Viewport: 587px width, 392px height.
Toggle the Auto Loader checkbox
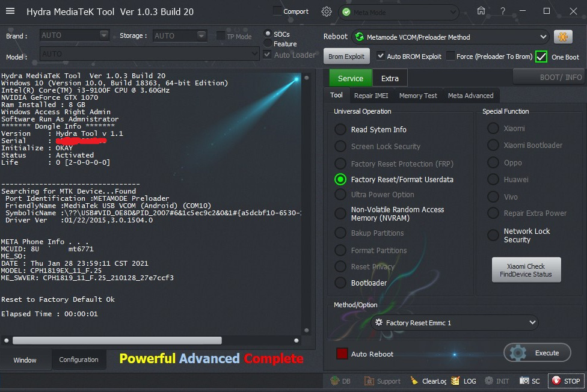(x=267, y=55)
